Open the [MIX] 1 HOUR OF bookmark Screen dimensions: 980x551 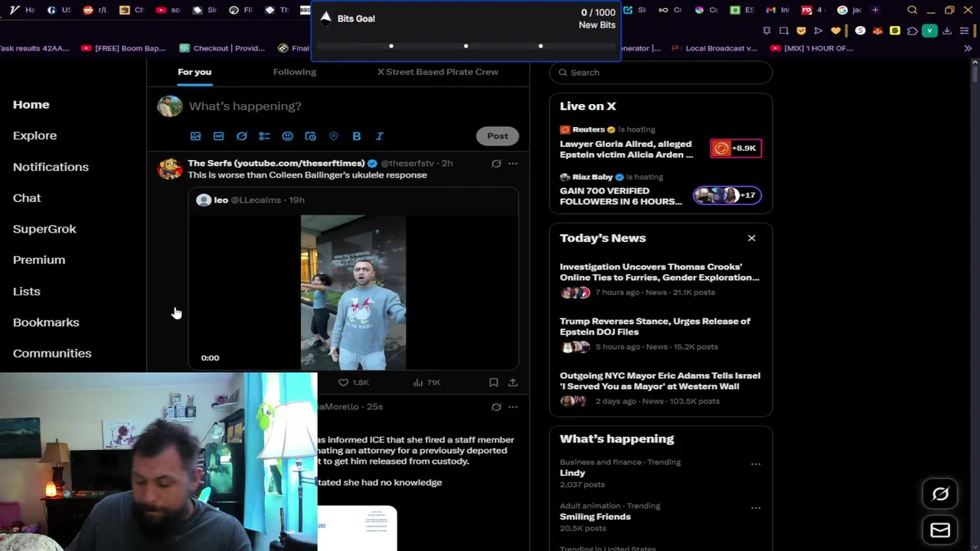click(x=812, y=48)
